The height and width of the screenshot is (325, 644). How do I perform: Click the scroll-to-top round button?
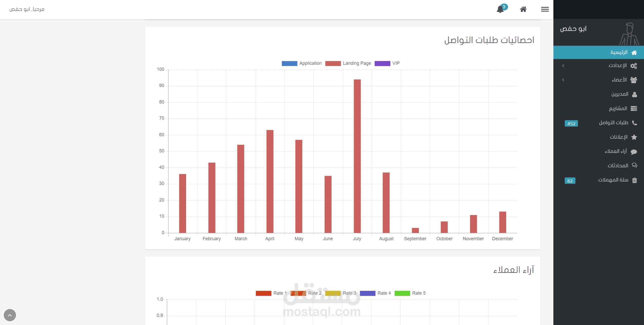tap(10, 315)
